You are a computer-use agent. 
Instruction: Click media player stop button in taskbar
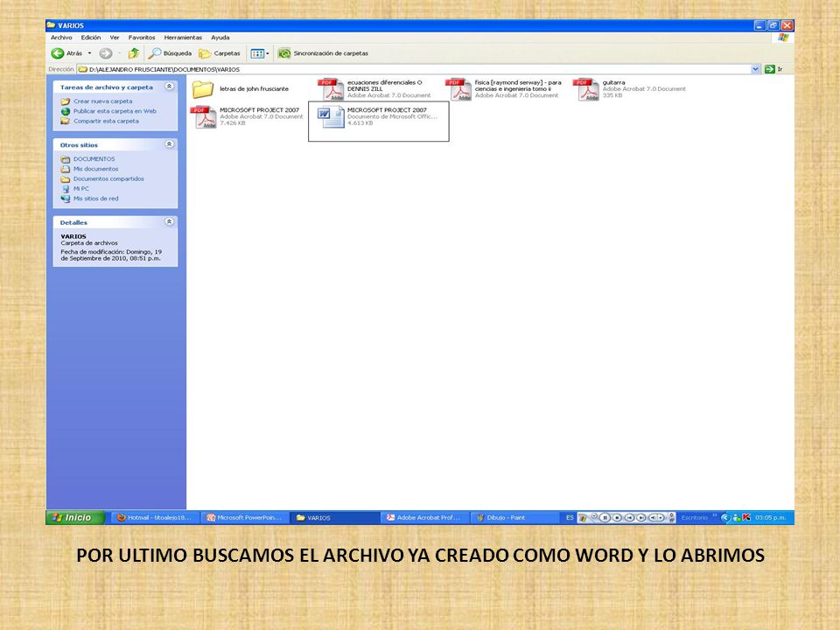617,517
